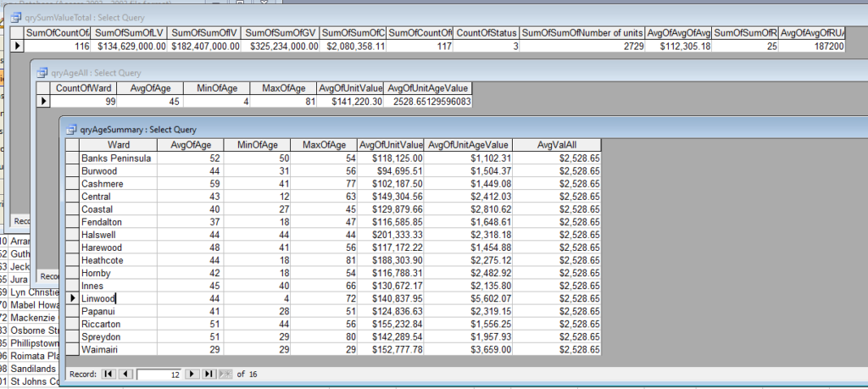This screenshot has width=868, height=389.
Task: Click the $112,305.18 cell in qrySumValueTotal
Action: (679, 46)
